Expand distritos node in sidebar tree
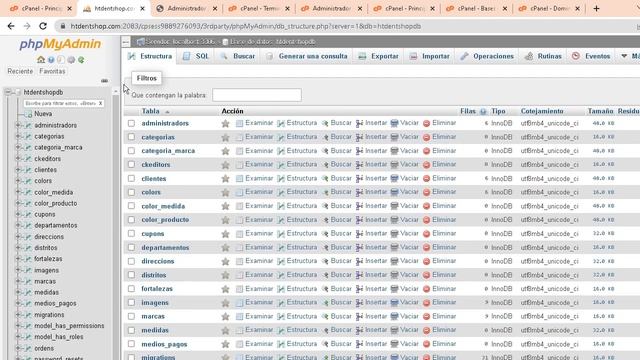 coord(18,247)
